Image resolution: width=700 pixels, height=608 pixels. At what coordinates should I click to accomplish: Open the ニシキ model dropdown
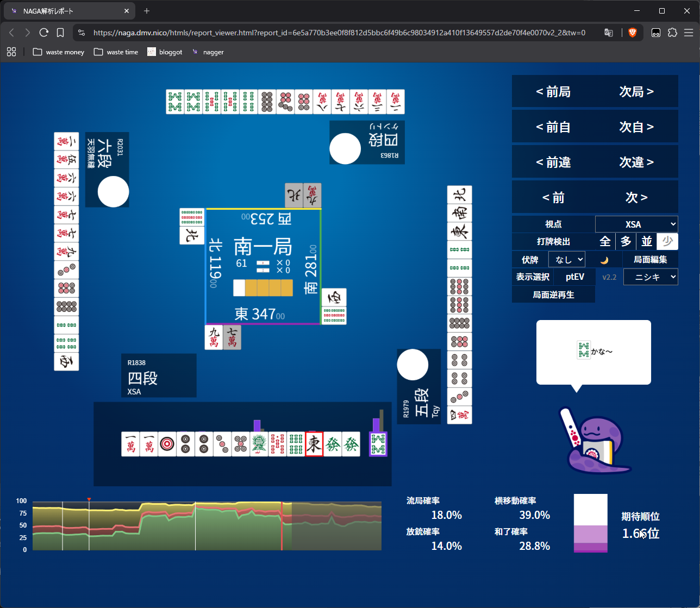click(x=651, y=277)
